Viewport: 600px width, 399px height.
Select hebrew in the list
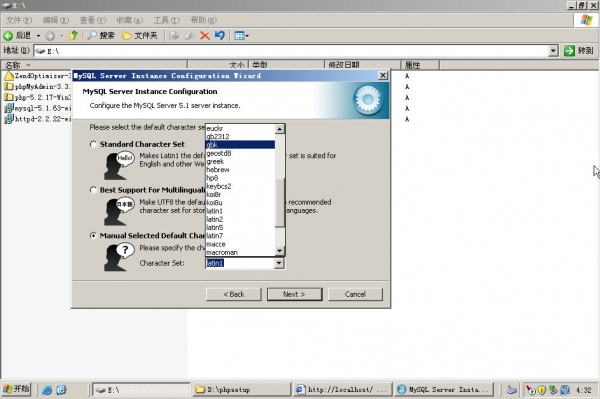[x=240, y=169]
